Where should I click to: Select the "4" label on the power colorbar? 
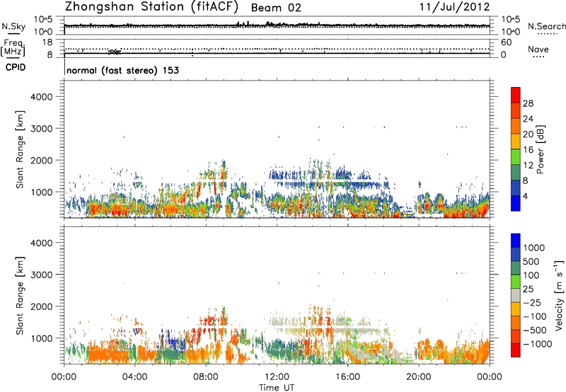(x=526, y=197)
